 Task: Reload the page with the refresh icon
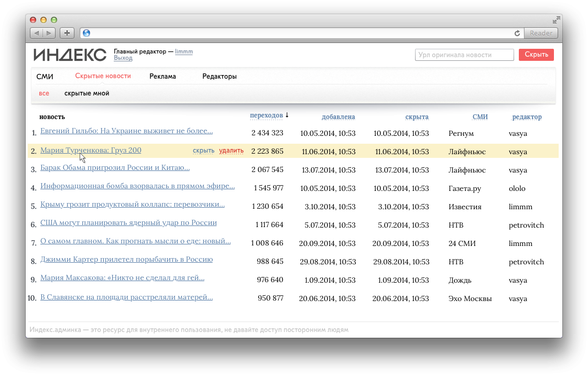coord(517,33)
